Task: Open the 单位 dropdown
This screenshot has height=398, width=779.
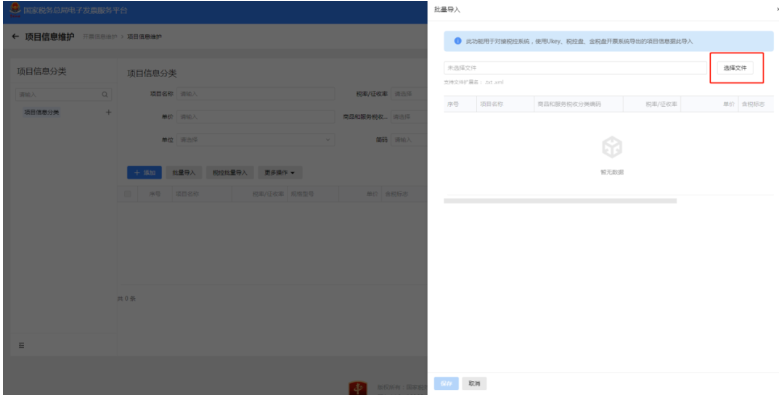Action: 255,140
